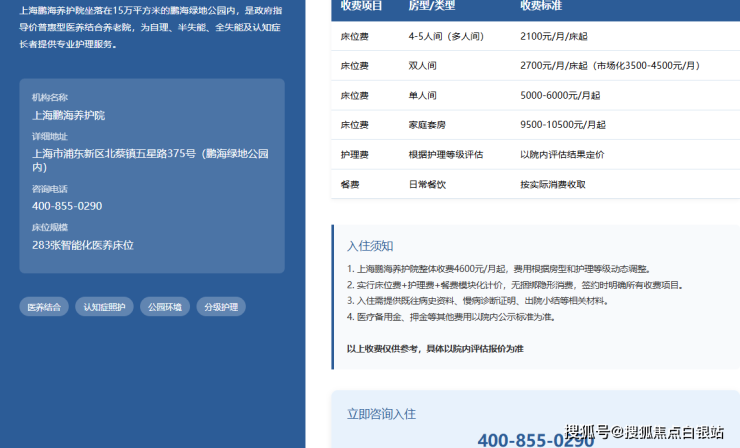
Task: Click notice item 2 about 模块化计价
Action: point(515,285)
